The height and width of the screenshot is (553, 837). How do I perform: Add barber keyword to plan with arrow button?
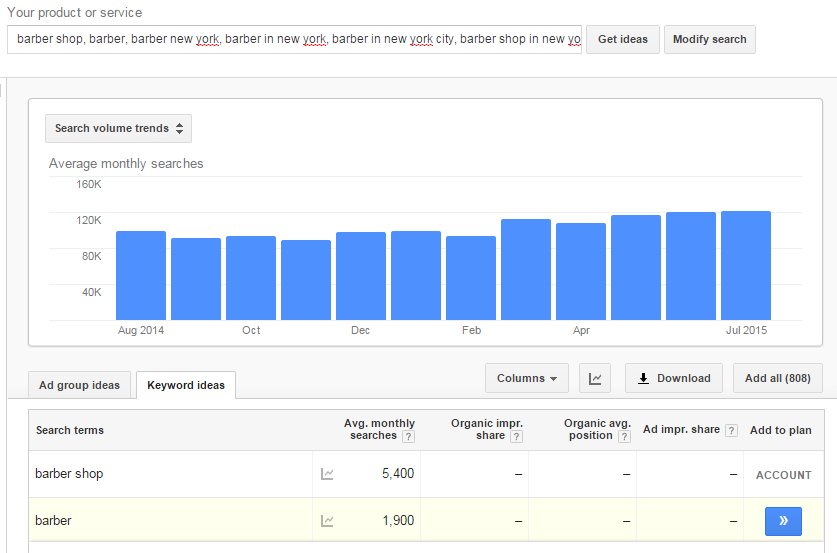(783, 521)
